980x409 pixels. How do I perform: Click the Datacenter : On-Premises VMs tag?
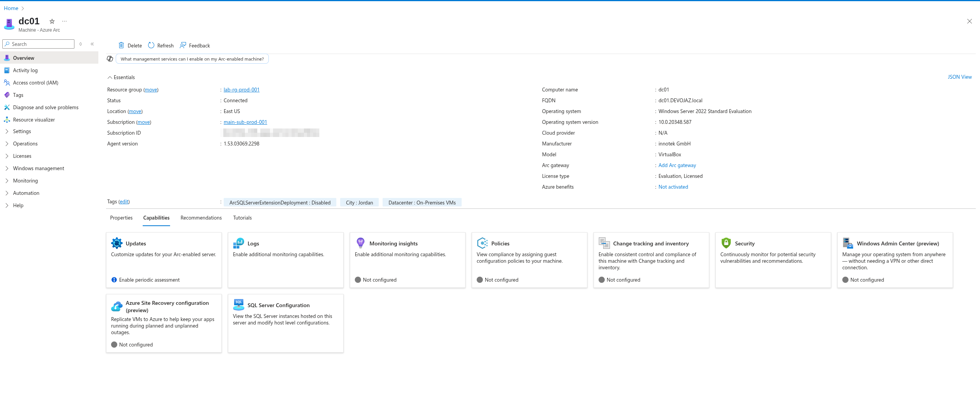click(x=422, y=203)
